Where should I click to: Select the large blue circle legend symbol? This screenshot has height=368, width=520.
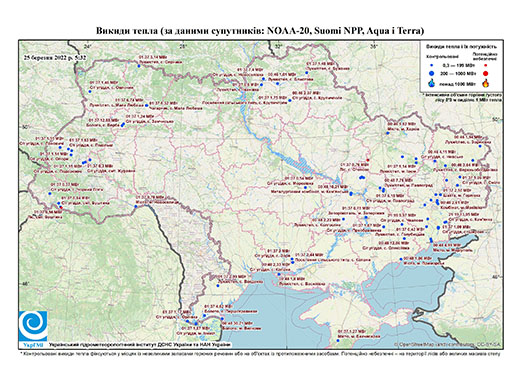(x=432, y=73)
